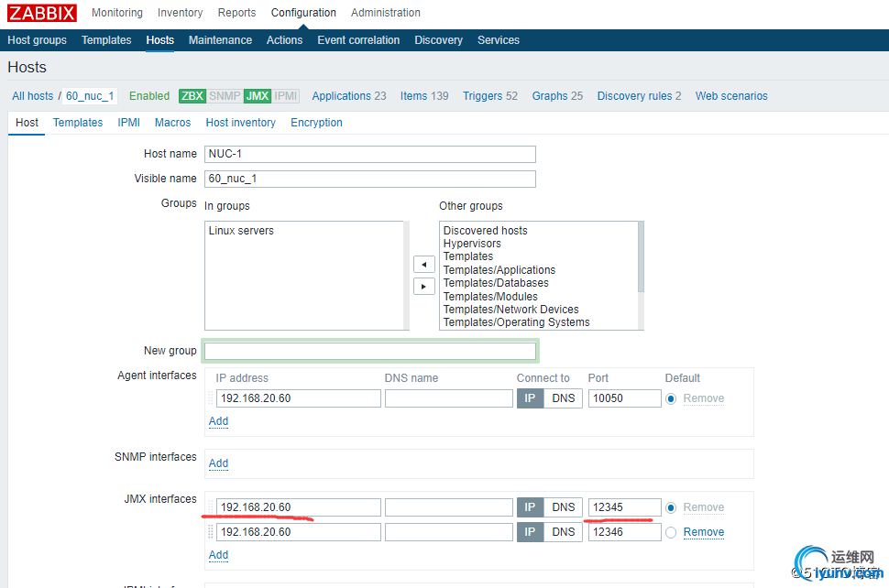Set agent interface connect to IP
This screenshot has width=889, height=588.
pos(530,398)
